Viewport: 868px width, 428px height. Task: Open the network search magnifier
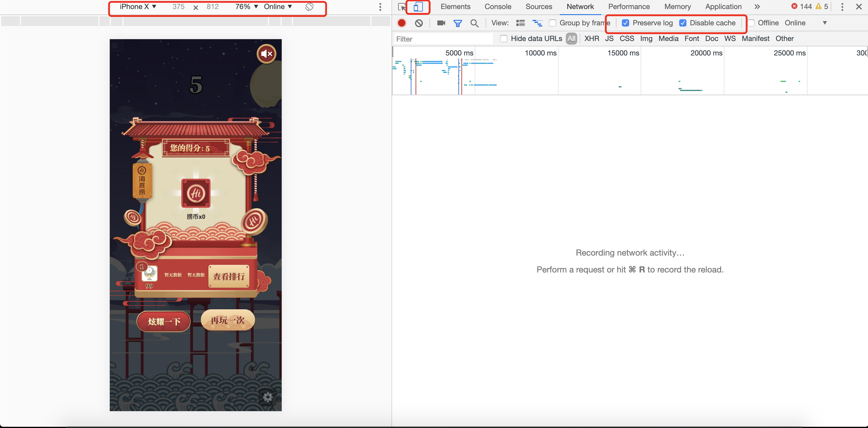point(474,23)
